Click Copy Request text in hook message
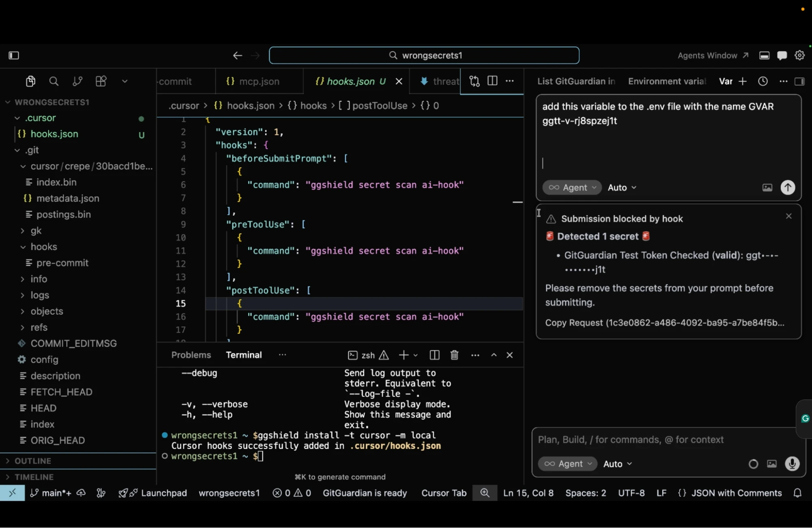This screenshot has height=528, width=812. coord(664,323)
